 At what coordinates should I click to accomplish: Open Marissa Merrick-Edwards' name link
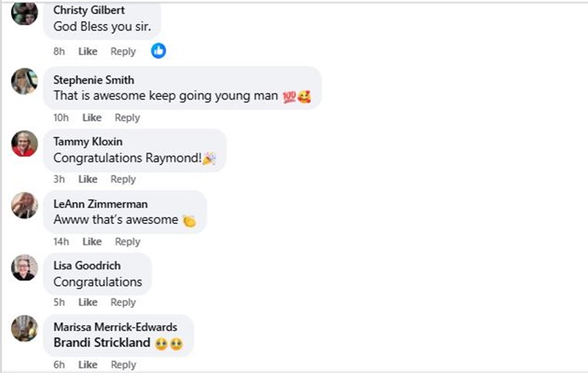[x=115, y=327]
